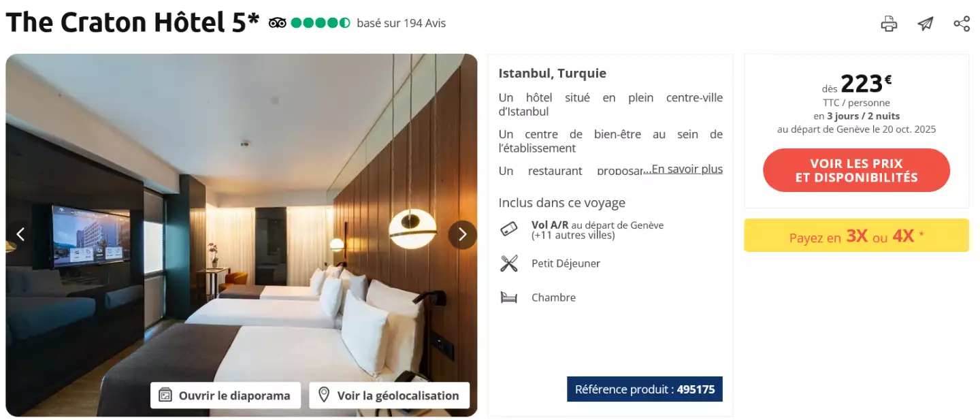Click the slideshow image icon
980x420 pixels.
(x=165, y=395)
